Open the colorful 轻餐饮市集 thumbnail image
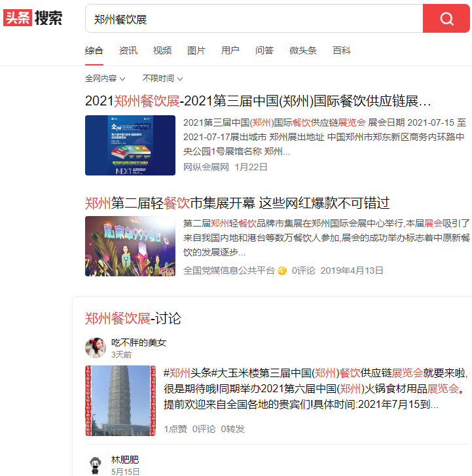This screenshot has width=472, height=476. (130, 246)
